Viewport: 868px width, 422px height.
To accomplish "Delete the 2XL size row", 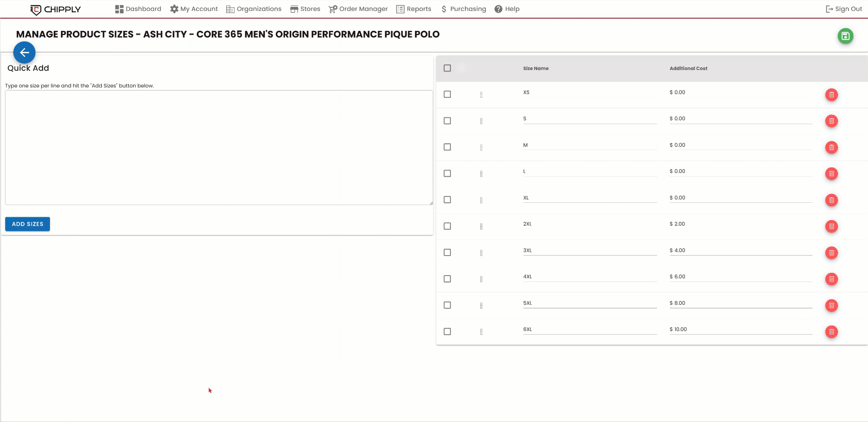I will point(831,226).
